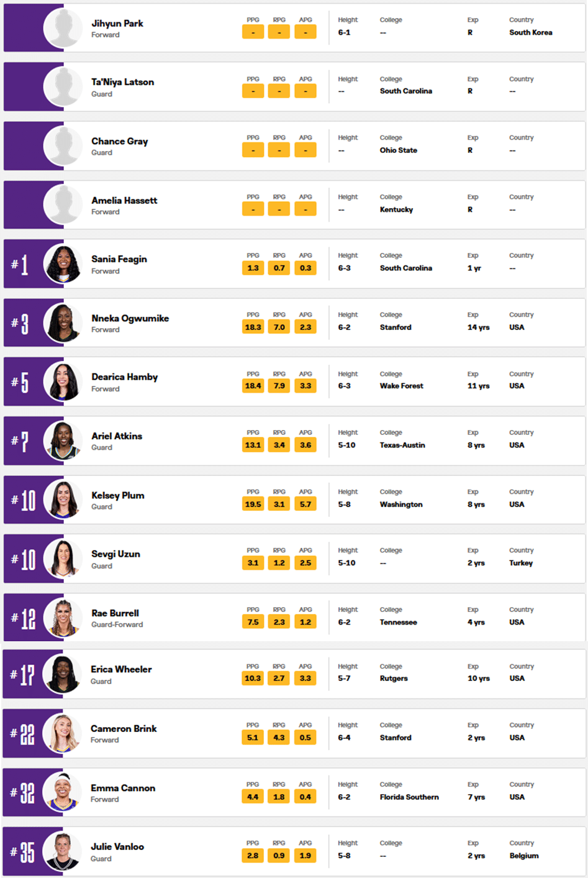The height and width of the screenshot is (878, 588).
Task: Click Erica Wheeler's #17 jersey number
Action: 22,675
